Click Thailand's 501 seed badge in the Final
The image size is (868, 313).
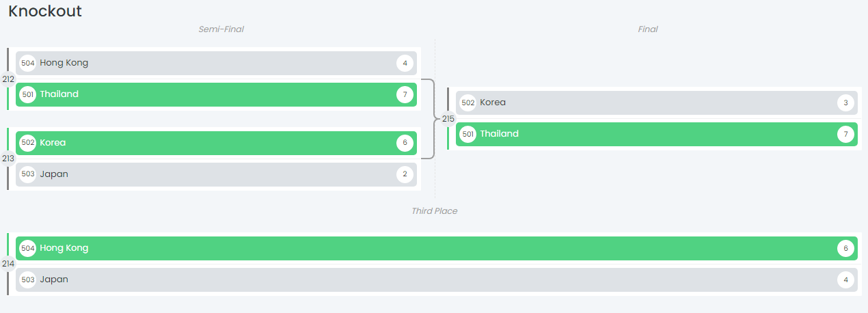click(468, 134)
